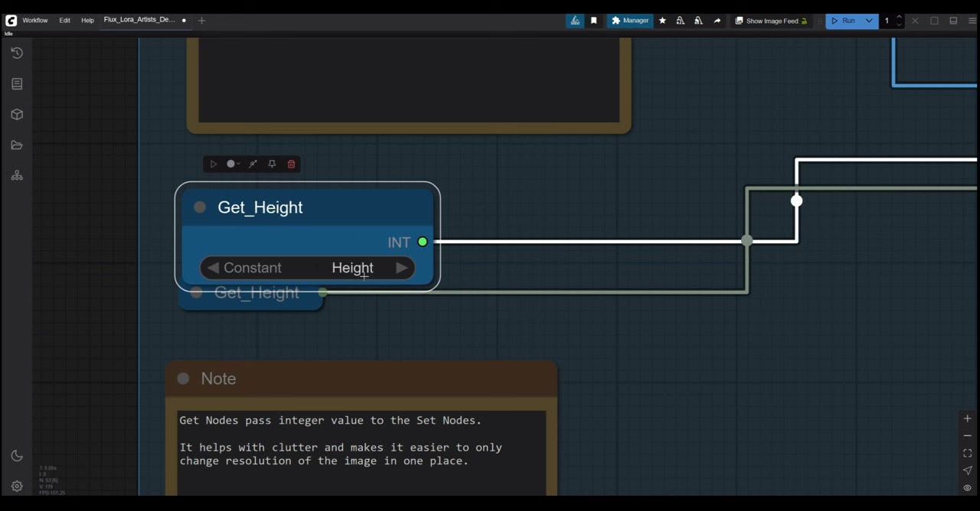Click the Note node title bar
The width and height of the screenshot is (980, 511).
361,379
